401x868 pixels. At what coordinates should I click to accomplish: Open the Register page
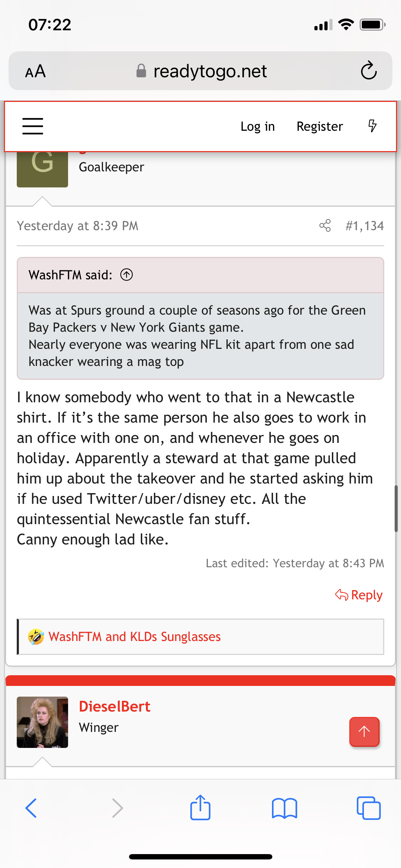coord(320,126)
